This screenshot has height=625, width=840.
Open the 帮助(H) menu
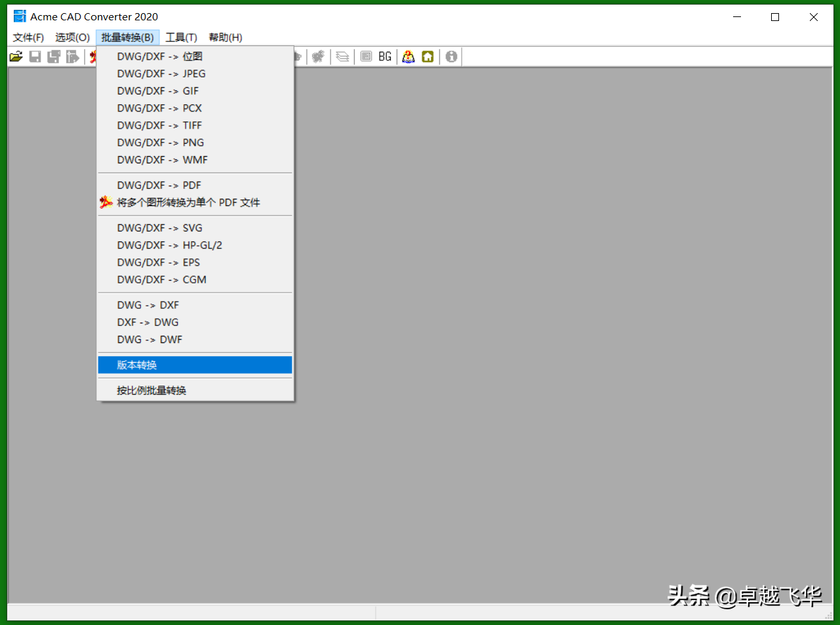(x=226, y=37)
